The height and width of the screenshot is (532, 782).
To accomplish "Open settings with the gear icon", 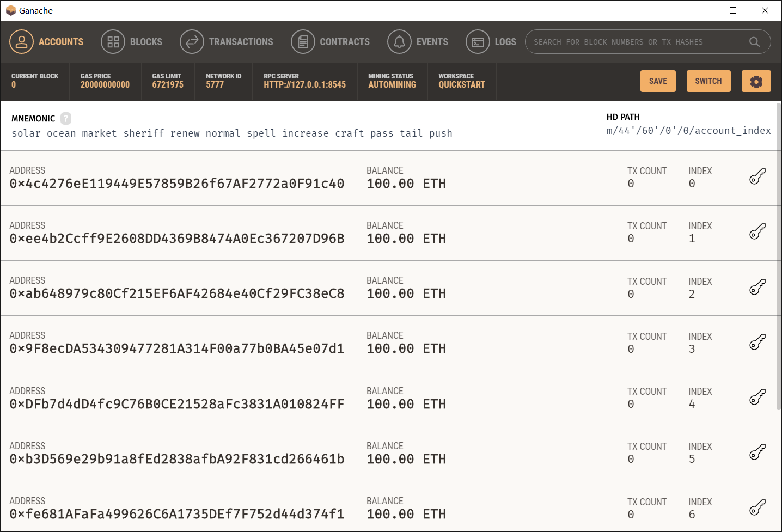I will (x=756, y=81).
